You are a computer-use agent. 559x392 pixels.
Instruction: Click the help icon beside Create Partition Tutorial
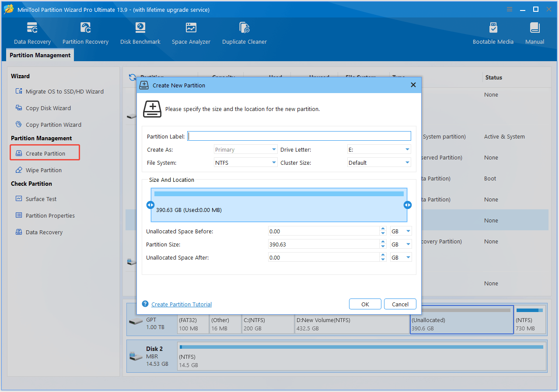pos(145,304)
